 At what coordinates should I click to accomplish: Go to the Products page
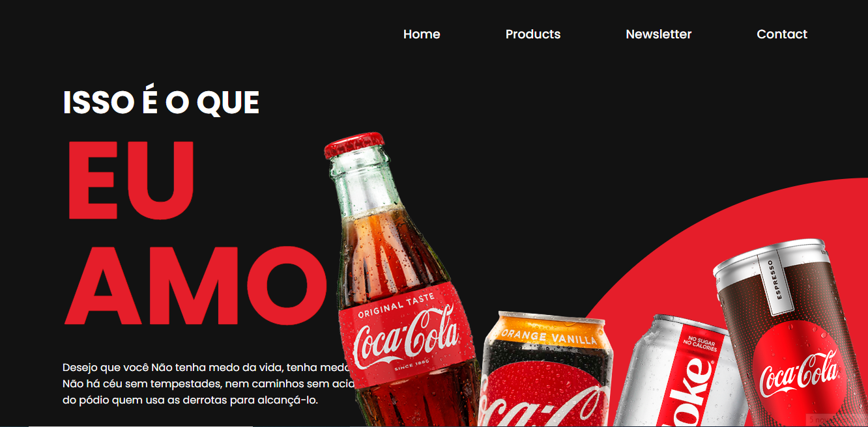pos(533,34)
